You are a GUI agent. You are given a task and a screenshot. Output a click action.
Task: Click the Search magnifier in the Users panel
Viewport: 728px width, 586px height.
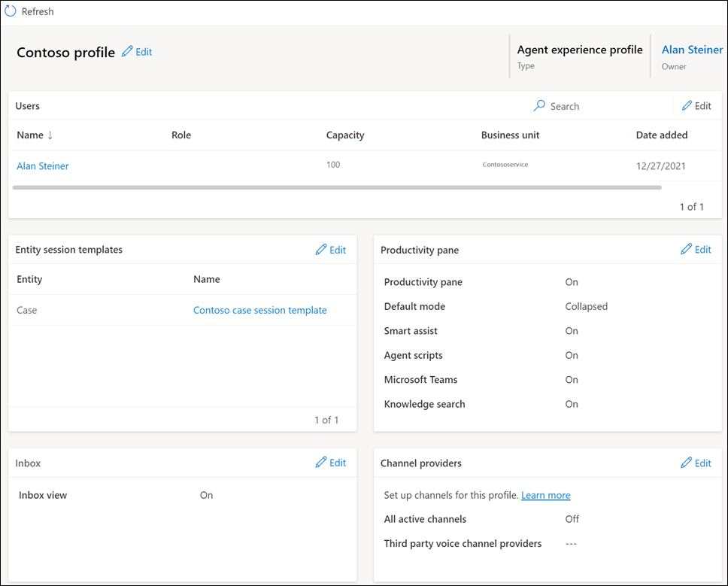pos(539,106)
